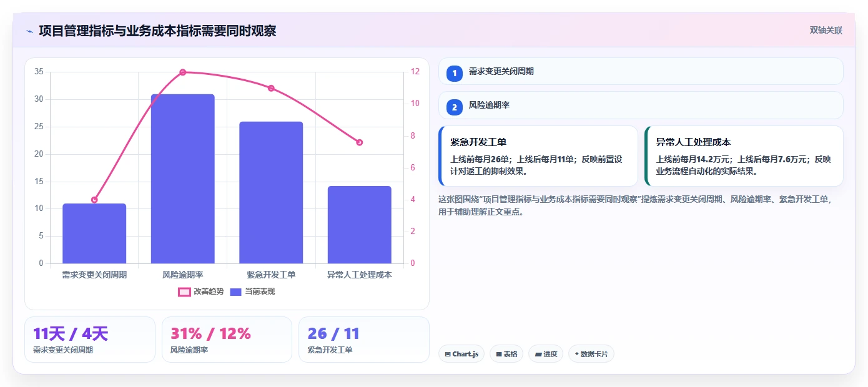Select the 紧急开发工单 bar in chart
Image resolution: width=868 pixels, height=387 pixels.
tap(271, 192)
